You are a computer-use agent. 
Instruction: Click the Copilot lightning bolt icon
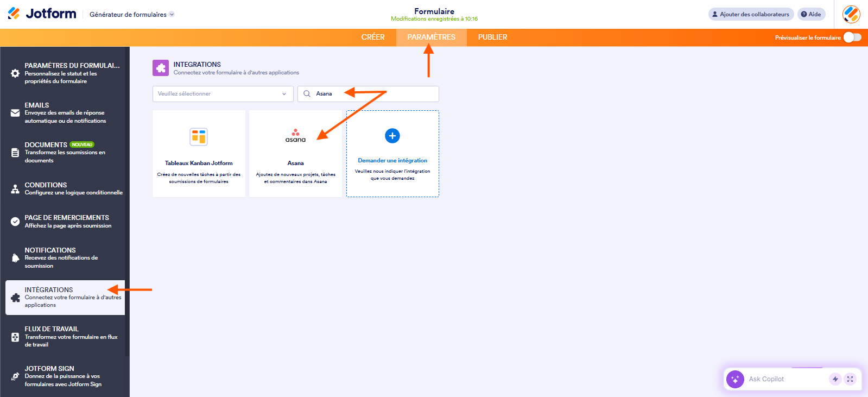pyautogui.click(x=835, y=379)
